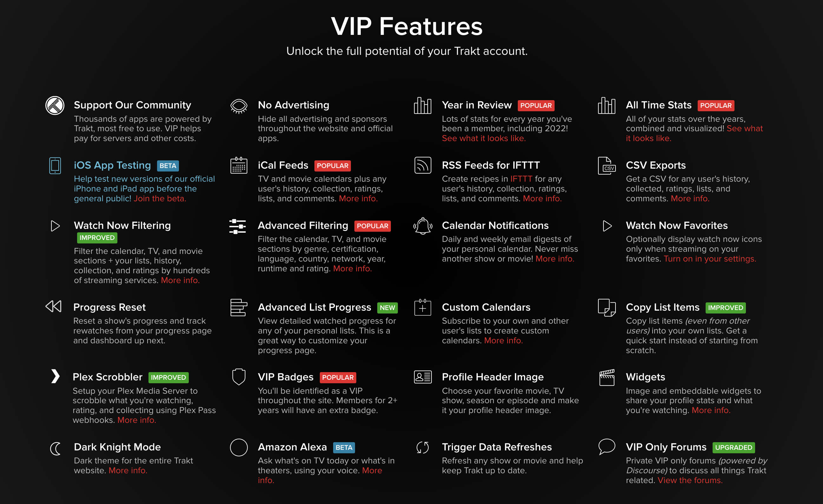823x504 pixels.
Task: Click the shield icon next to VIP Badges
Action: [x=239, y=377]
